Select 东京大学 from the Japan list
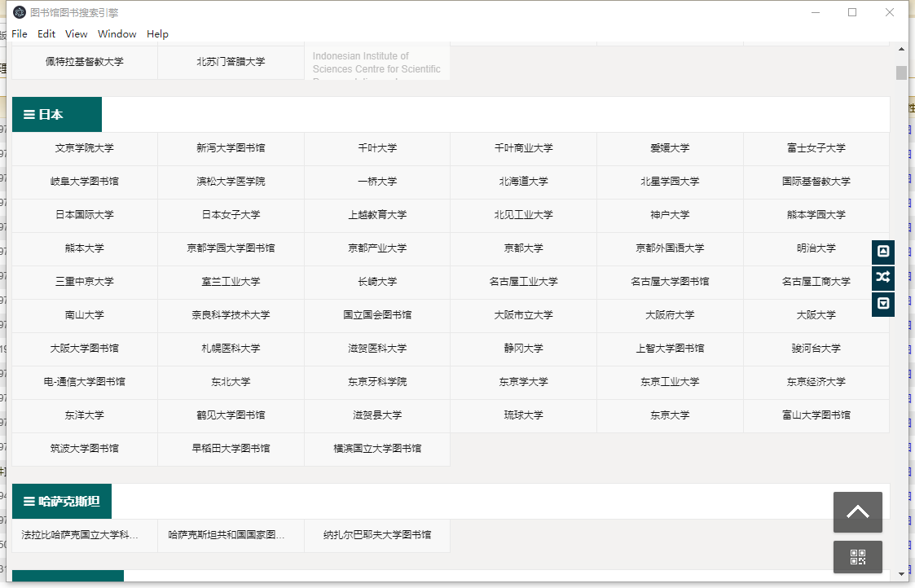This screenshot has height=588, width=915. pos(669,415)
